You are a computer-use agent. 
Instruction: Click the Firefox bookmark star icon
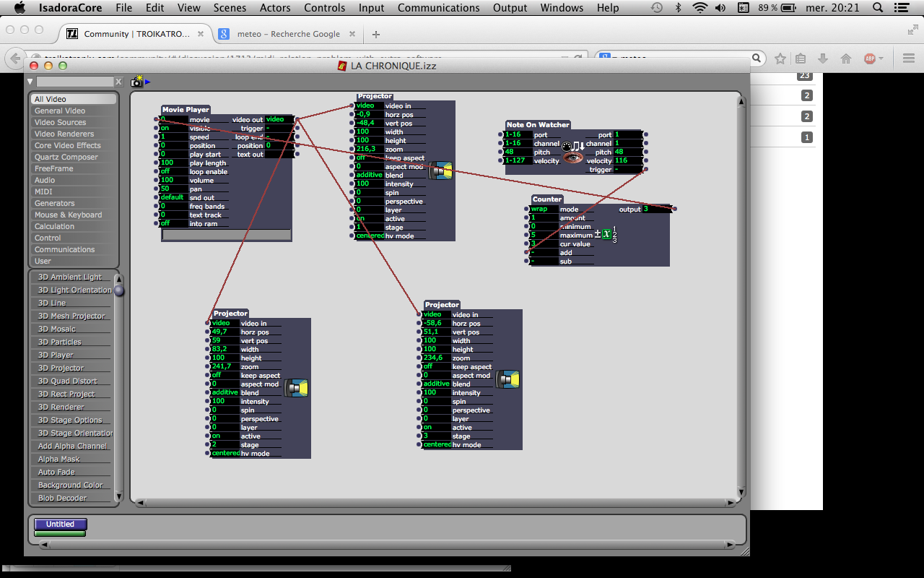tap(780, 59)
